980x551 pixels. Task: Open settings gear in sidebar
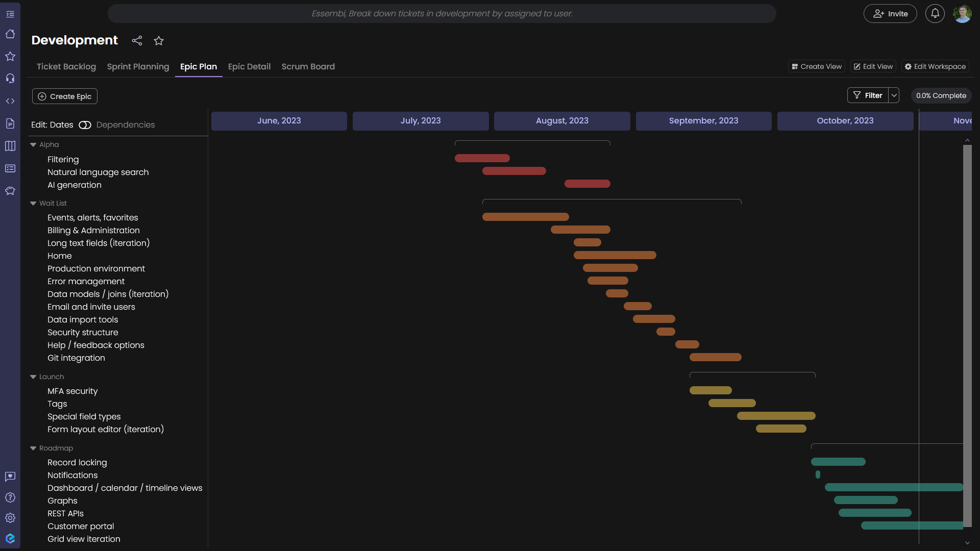pyautogui.click(x=10, y=518)
